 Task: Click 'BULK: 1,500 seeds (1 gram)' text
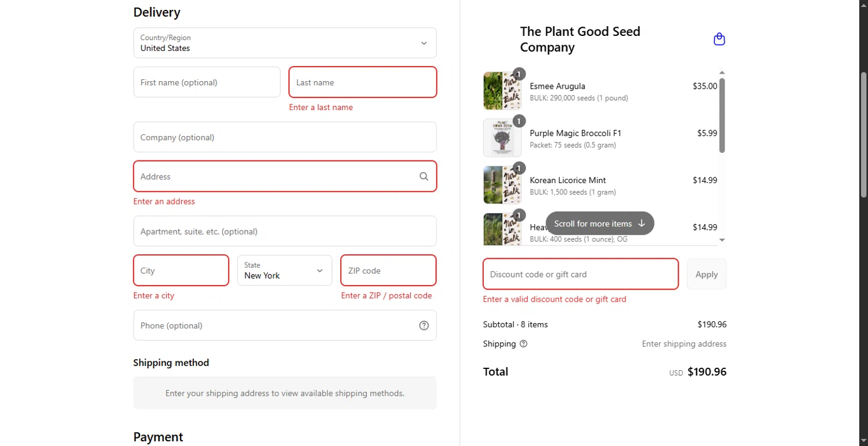573,192
